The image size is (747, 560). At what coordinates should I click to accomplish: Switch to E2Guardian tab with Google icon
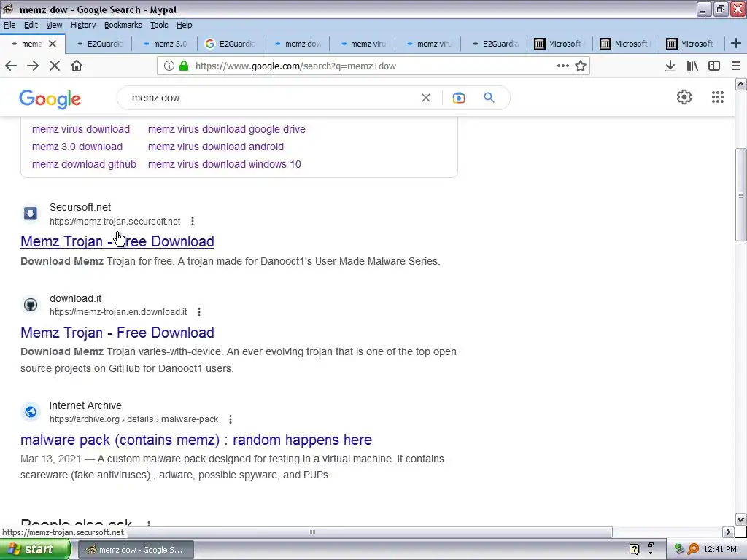click(230, 44)
